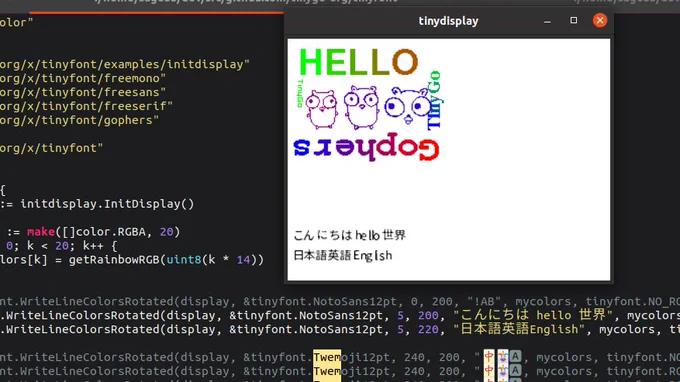Click the import path ending 'tinyfont/gophers'

79,120
